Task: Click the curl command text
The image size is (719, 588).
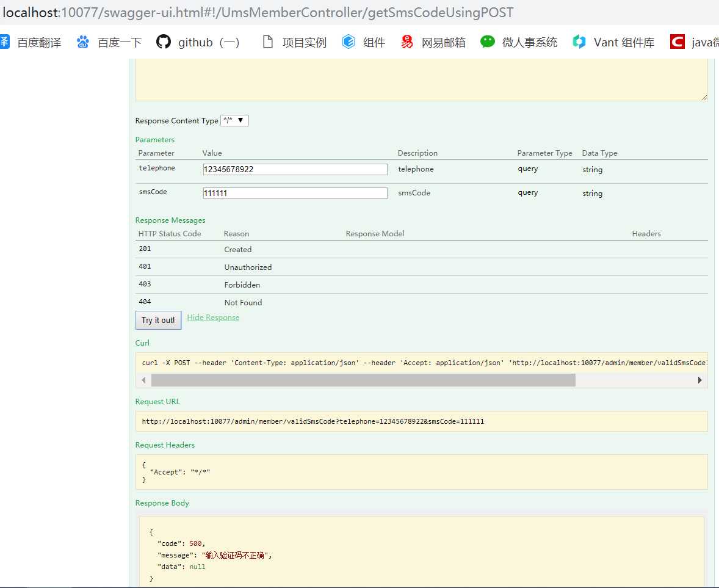Action: tap(424, 363)
